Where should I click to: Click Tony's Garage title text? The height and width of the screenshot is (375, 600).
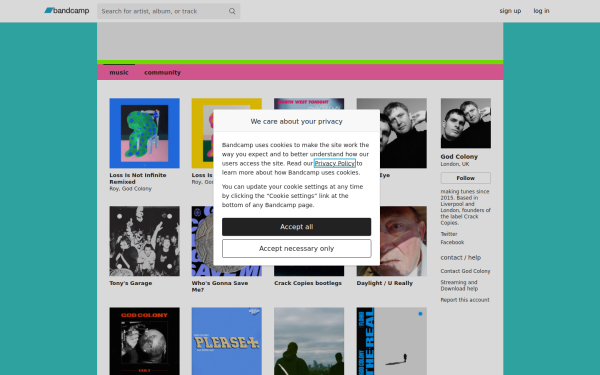pyautogui.click(x=131, y=283)
